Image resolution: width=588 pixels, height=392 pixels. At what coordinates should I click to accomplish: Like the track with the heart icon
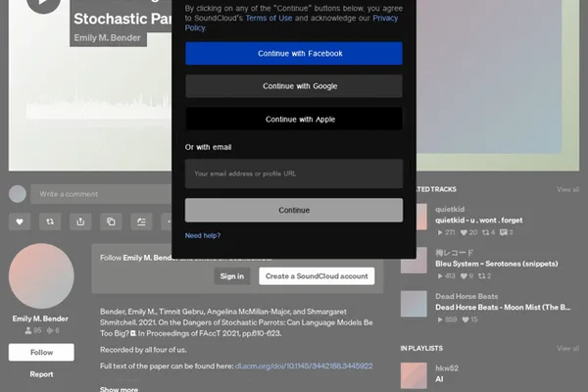(x=20, y=221)
